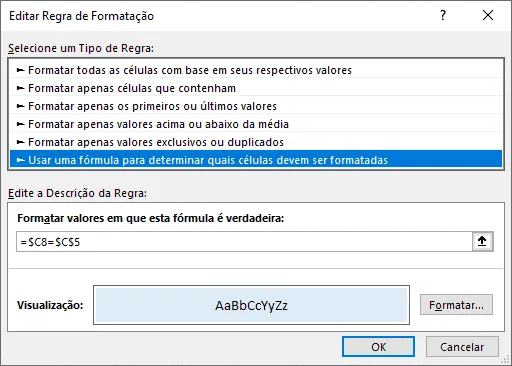Dismiss the dialog with Cancelar
This screenshot has height=366, width=512.
(x=462, y=347)
